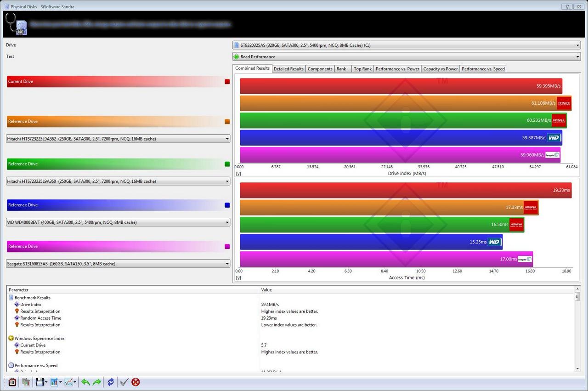
Task: Switch to Capacity vs Power tab
Action: (x=441, y=69)
